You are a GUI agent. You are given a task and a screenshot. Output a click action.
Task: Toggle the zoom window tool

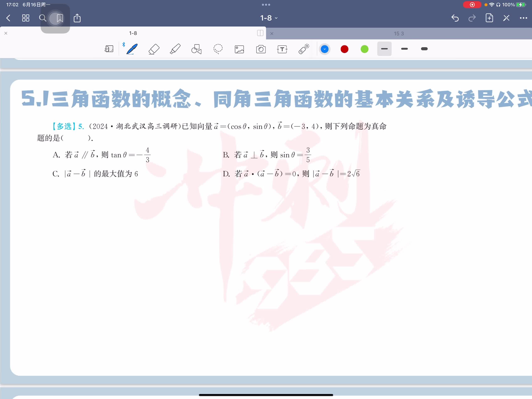tap(109, 49)
